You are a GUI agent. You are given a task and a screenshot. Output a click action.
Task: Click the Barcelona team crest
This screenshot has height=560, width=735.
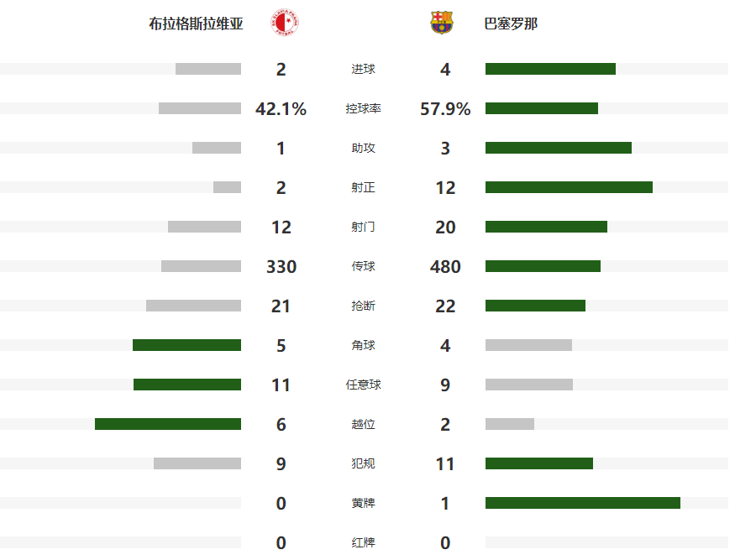click(441, 23)
